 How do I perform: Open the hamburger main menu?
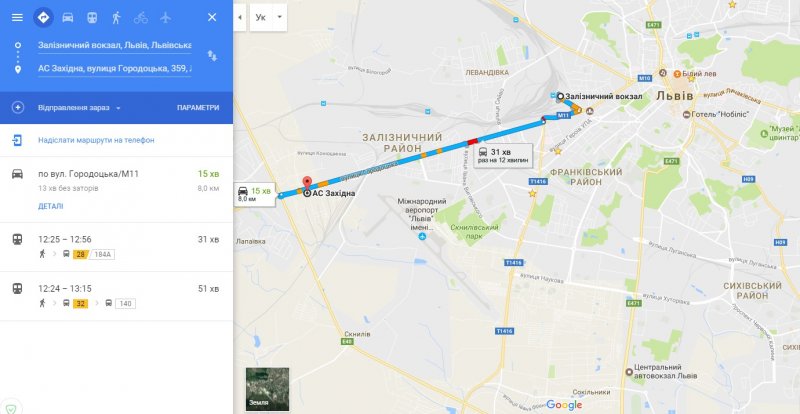tap(17, 17)
